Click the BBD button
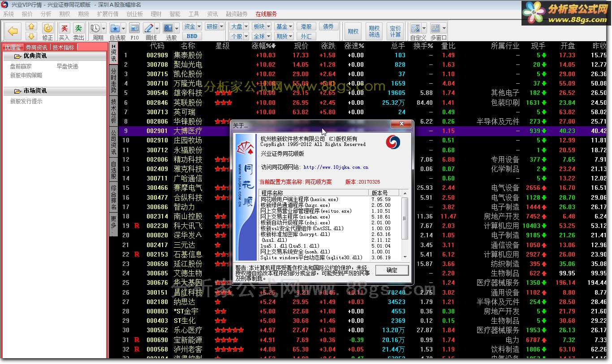The width and height of the screenshot is (612, 364). click(x=192, y=36)
